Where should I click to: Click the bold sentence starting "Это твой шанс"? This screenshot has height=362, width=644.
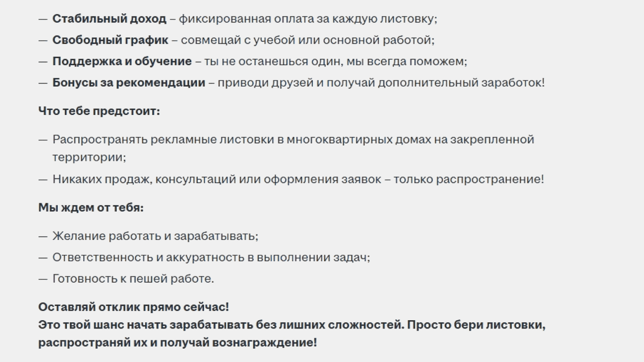click(x=221, y=325)
